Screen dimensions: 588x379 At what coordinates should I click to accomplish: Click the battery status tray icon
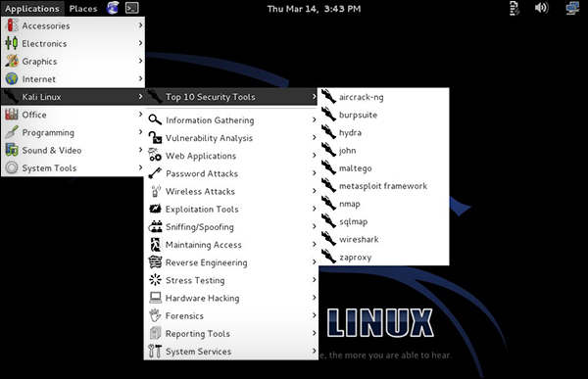tap(514, 8)
